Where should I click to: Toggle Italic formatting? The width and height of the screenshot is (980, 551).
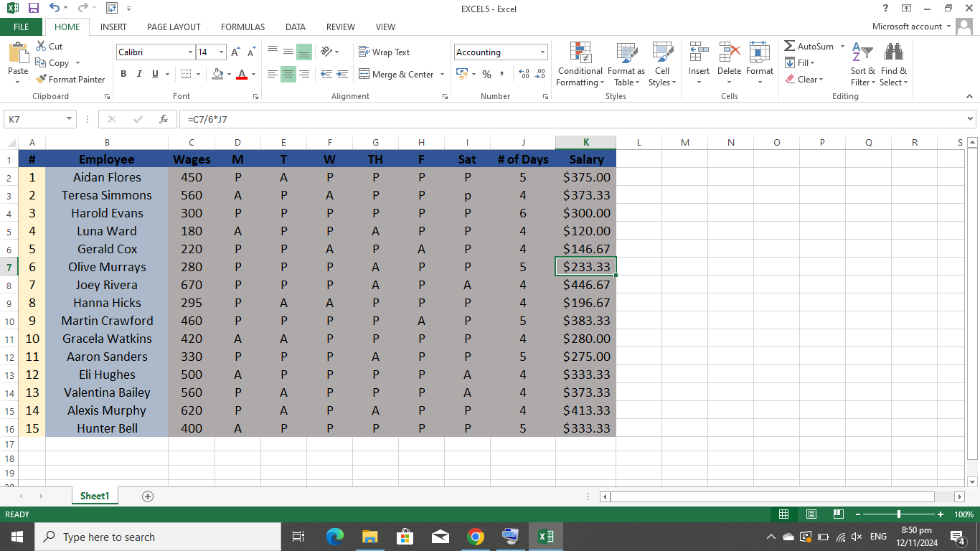click(138, 74)
